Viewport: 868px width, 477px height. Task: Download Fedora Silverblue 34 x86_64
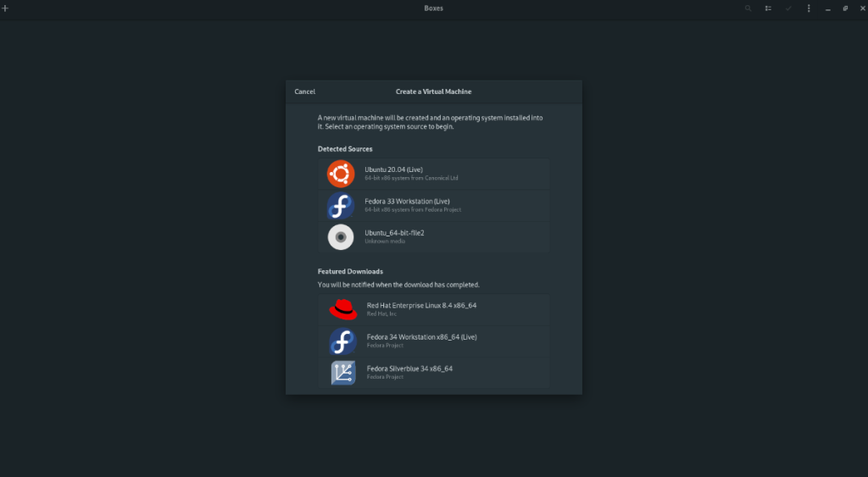433,373
